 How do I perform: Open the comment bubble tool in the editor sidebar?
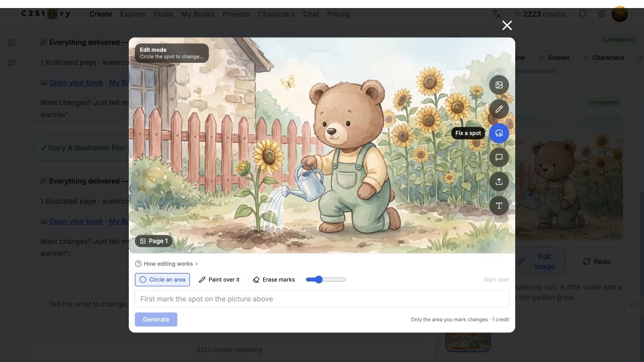click(499, 157)
